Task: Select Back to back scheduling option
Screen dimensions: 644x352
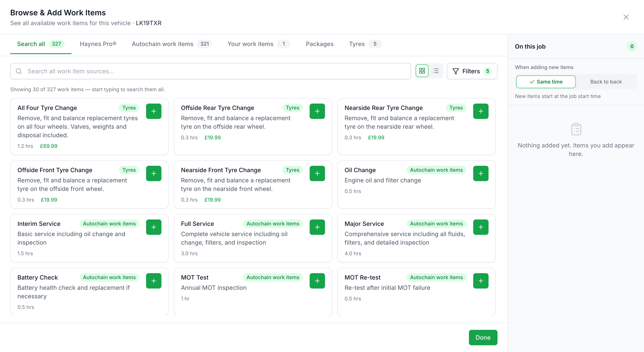Action: click(x=606, y=82)
